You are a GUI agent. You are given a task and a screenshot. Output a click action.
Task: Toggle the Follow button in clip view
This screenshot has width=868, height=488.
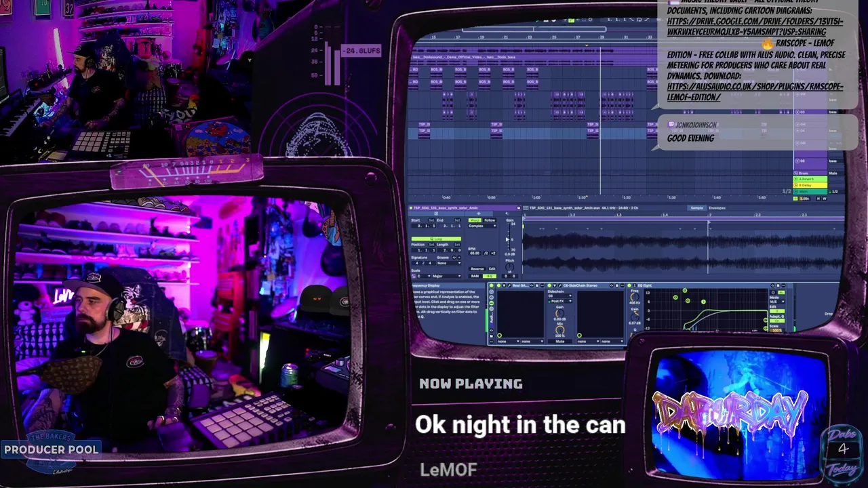tap(490, 220)
